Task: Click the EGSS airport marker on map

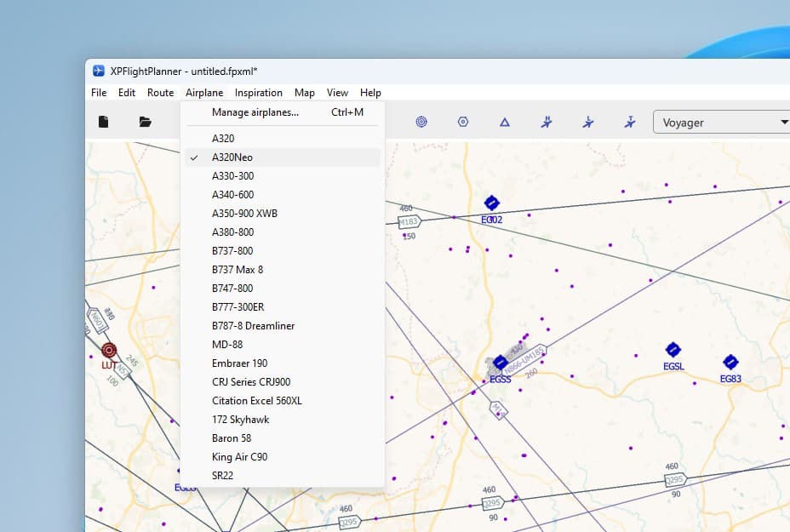Action: pos(500,363)
